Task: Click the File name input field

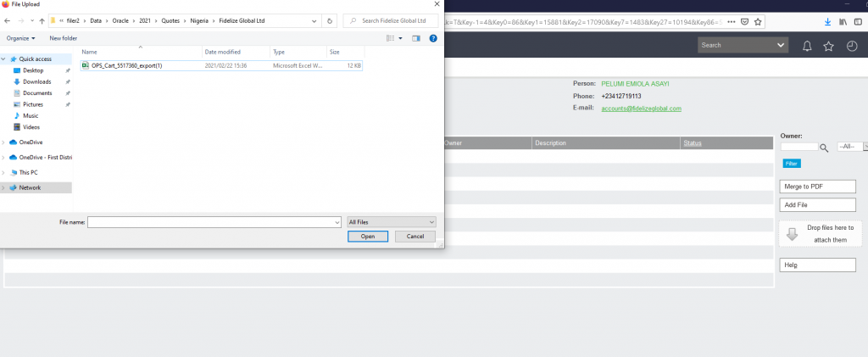Action: [214, 221]
